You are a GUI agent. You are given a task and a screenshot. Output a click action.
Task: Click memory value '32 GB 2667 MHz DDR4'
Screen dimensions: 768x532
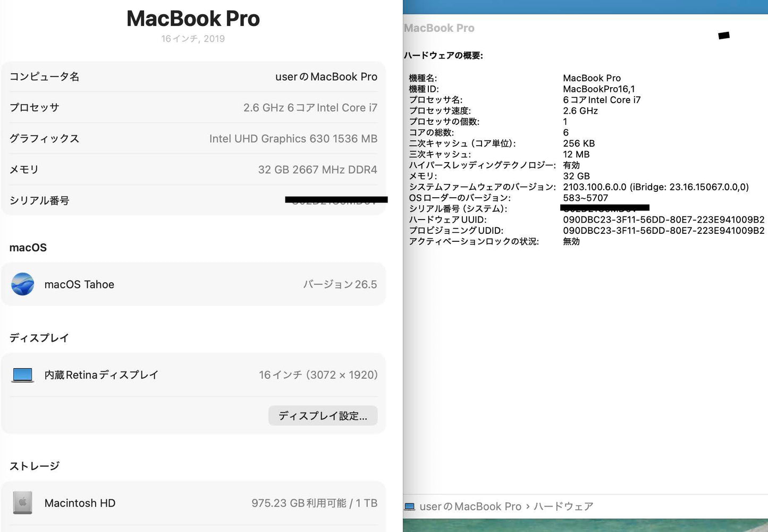318,170
